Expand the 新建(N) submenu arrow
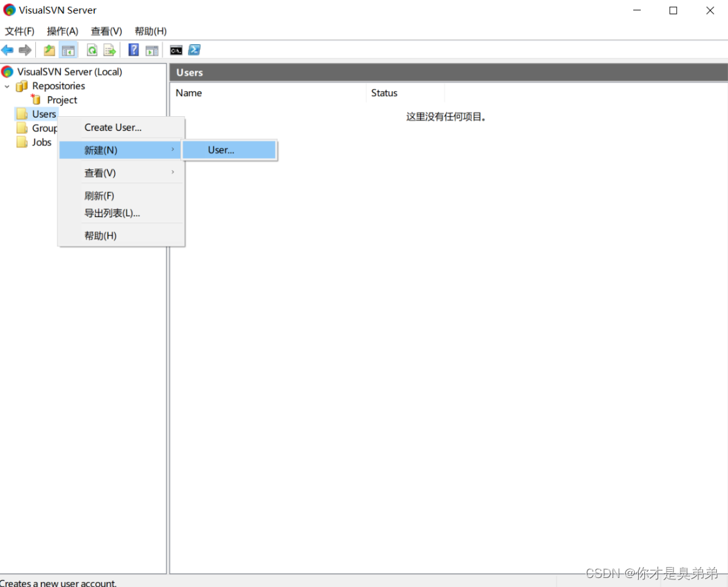728x587 pixels. (x=173, y=149)
